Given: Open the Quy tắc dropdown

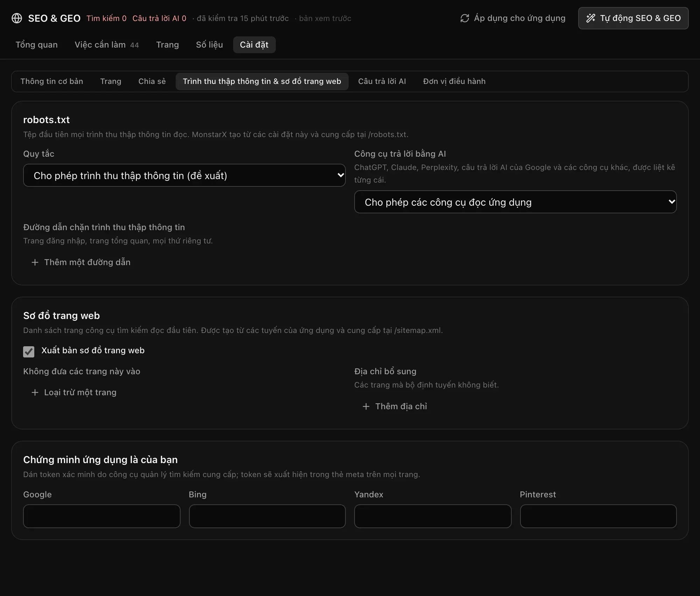Looking at the screenshot, I should point(184,175).
